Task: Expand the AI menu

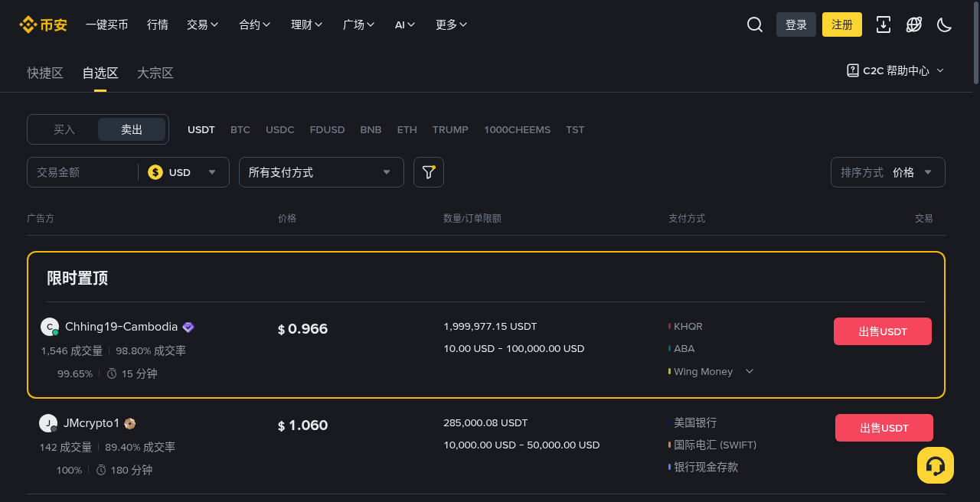Action: click(405, 24)
